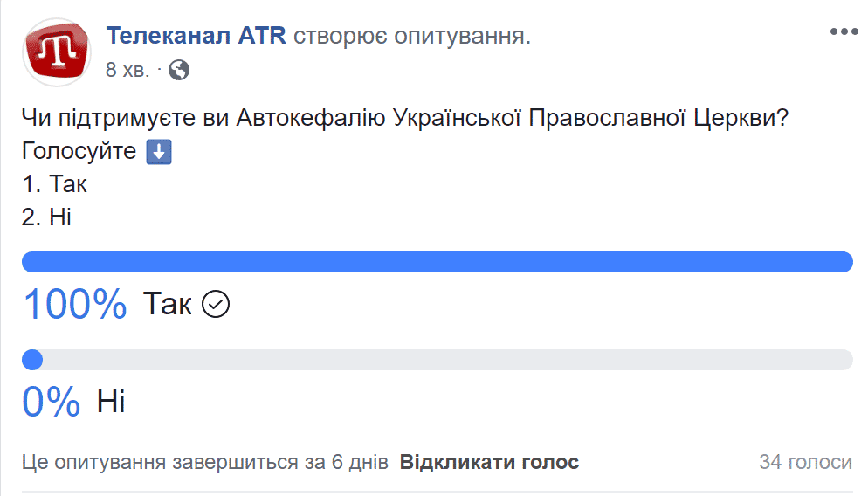Click the checkmark icon next to Так
This screenshot has width=868, height=496.
point(216,304)
